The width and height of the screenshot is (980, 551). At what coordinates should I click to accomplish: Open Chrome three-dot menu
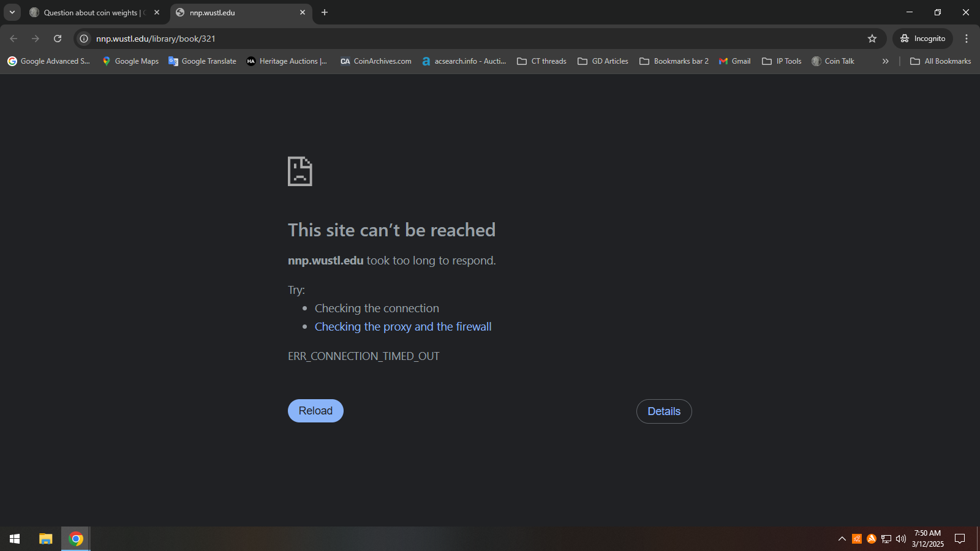pyautogui.click(x=967, y=39)
